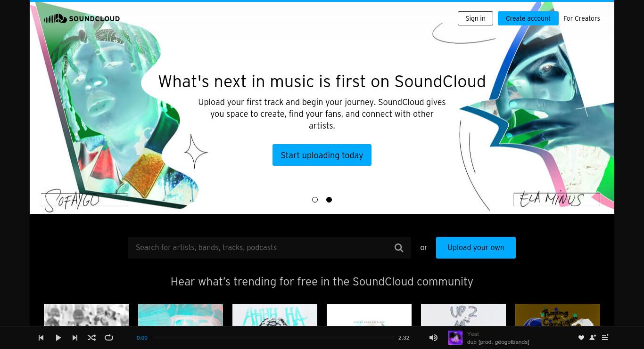This screenshot has width=644, height=349.
Task: Open the next up queue icon
Action: point(605,337)
